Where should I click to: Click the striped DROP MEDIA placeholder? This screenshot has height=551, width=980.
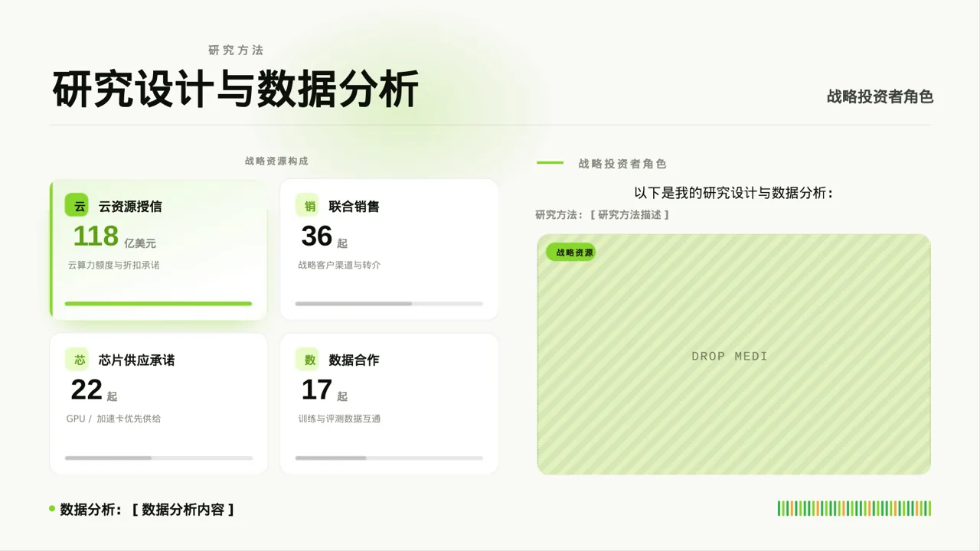click(x=733, y=354)
